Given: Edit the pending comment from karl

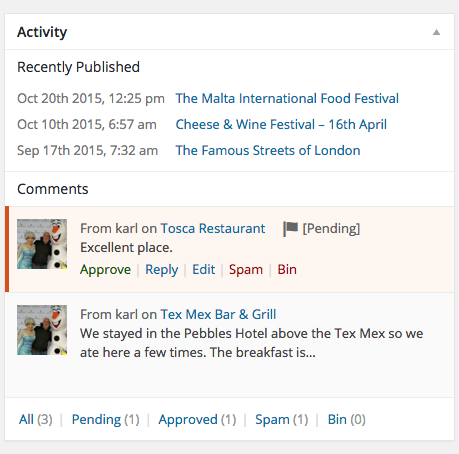Looking at the screenshot, I should pos(204,269).
